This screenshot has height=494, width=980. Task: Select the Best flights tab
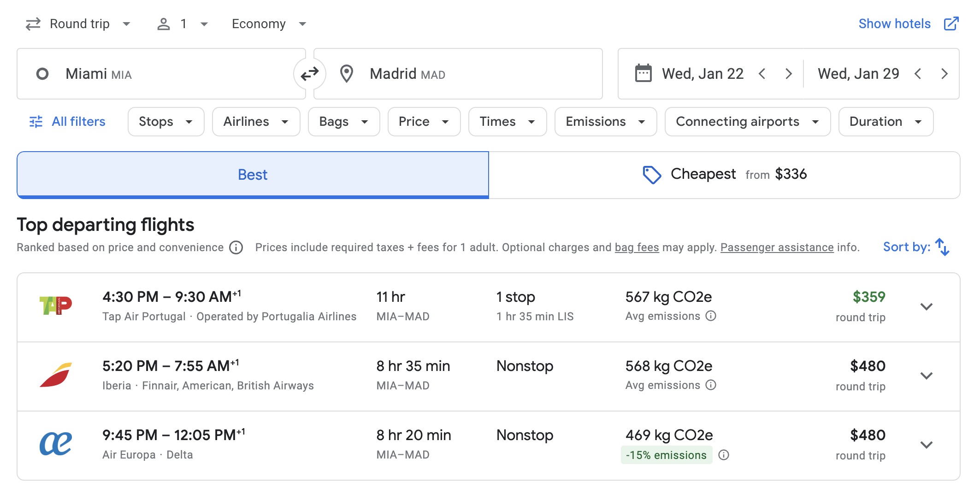tap(252, 174)
